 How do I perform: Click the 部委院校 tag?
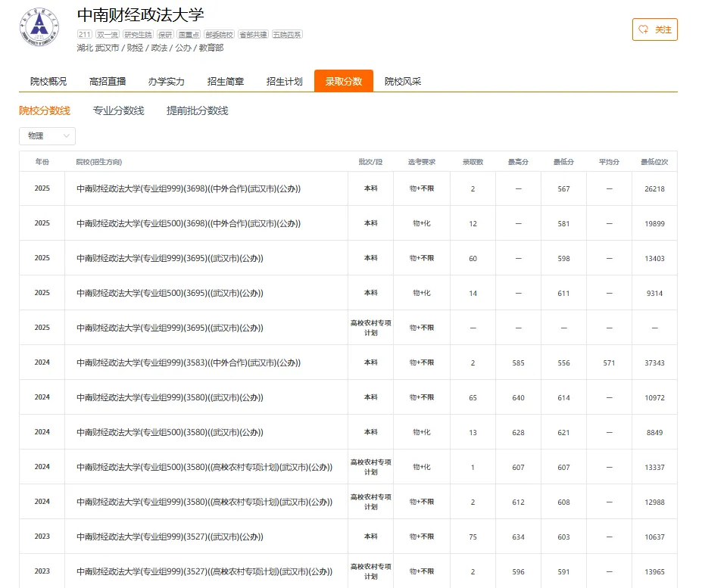click(x=219, y=35)
